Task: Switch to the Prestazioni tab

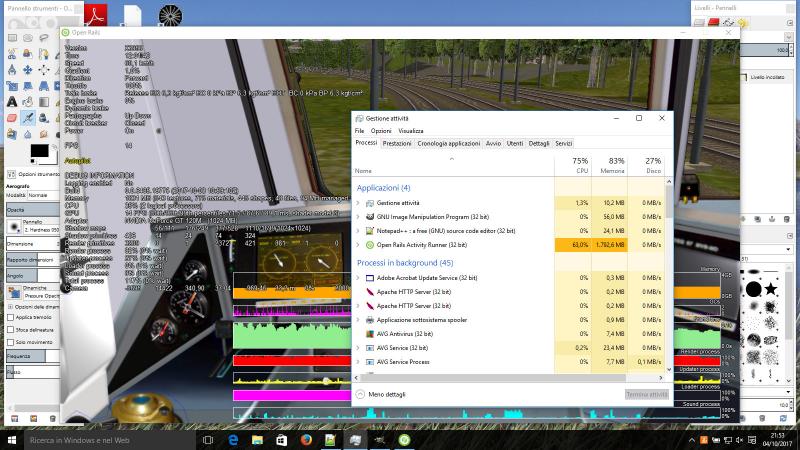Action: pos(396,143)
